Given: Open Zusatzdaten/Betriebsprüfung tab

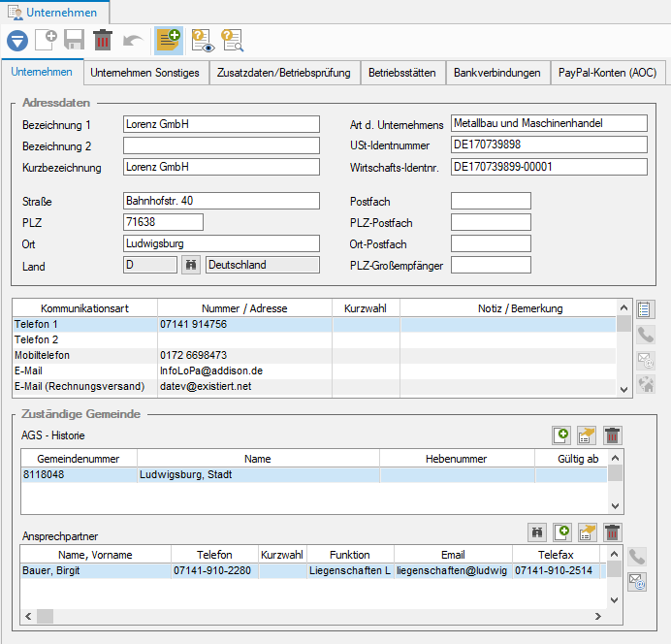Looking at the screenshot, I should click(x=284, y=73).
